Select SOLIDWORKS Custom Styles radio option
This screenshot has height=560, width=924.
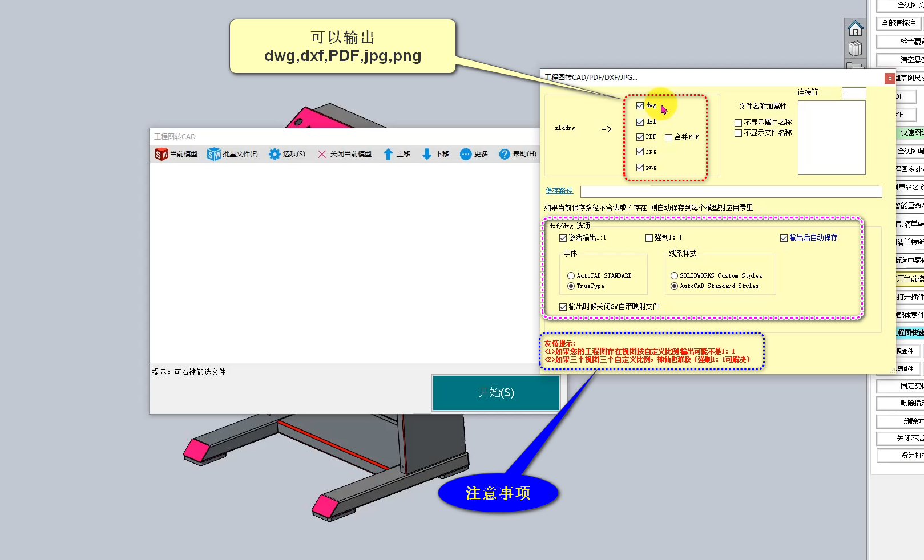[x=674, y=276]
